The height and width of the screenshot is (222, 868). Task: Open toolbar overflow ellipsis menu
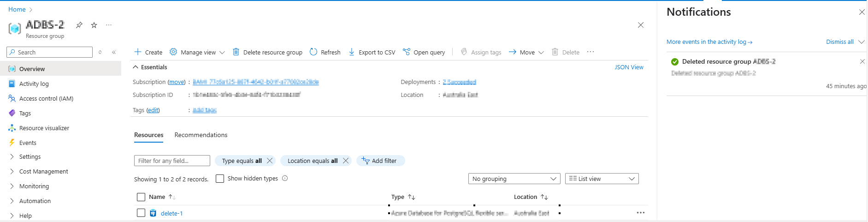tap(590, 52)
